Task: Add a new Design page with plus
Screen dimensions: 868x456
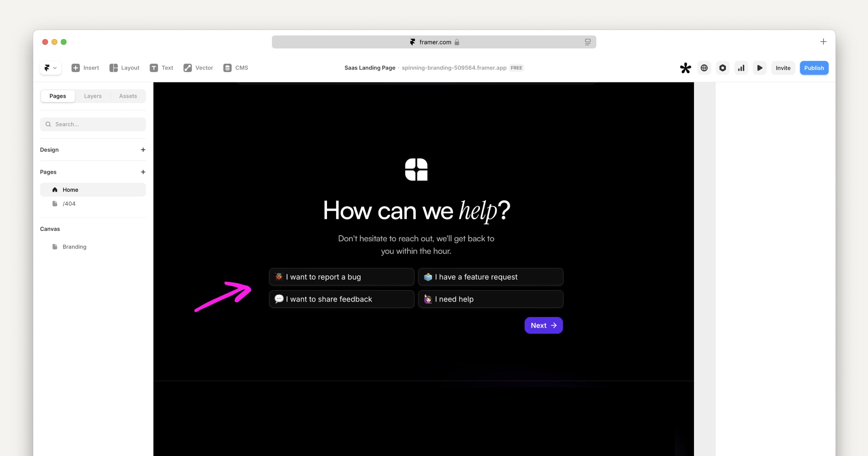Action: click(x=143, y=150)
